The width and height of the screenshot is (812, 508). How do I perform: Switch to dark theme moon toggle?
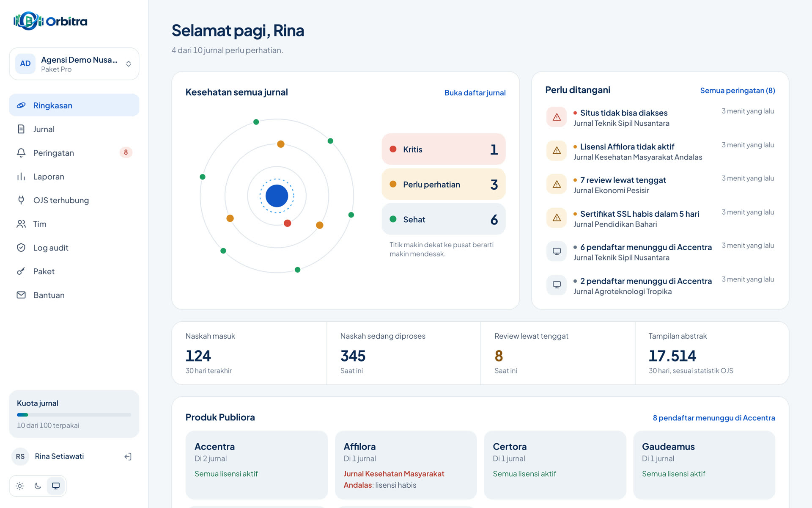tap(38, 486)
